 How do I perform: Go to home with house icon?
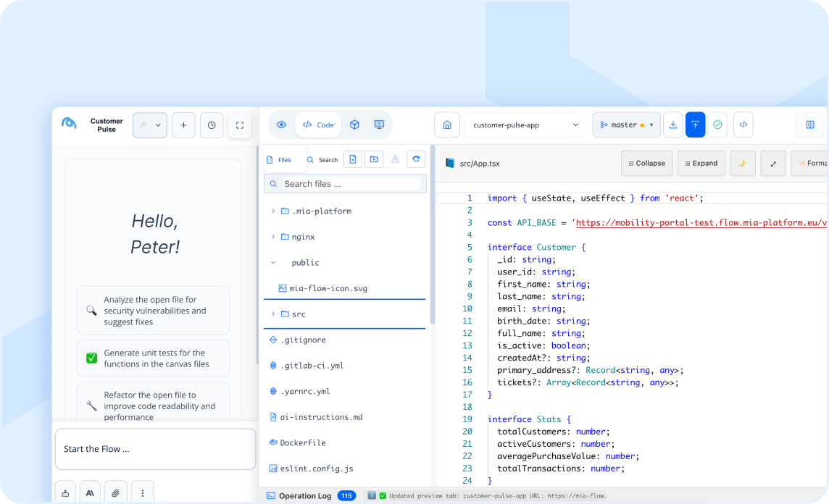pyautogui.click(x=447, y=125)
